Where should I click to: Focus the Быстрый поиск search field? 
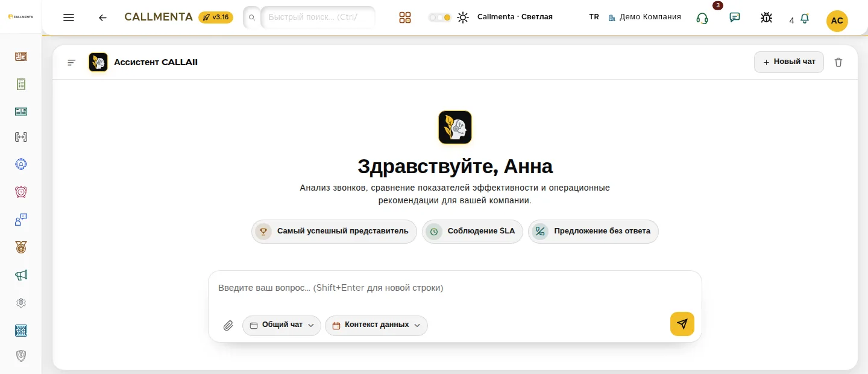(x=318, y=17)
